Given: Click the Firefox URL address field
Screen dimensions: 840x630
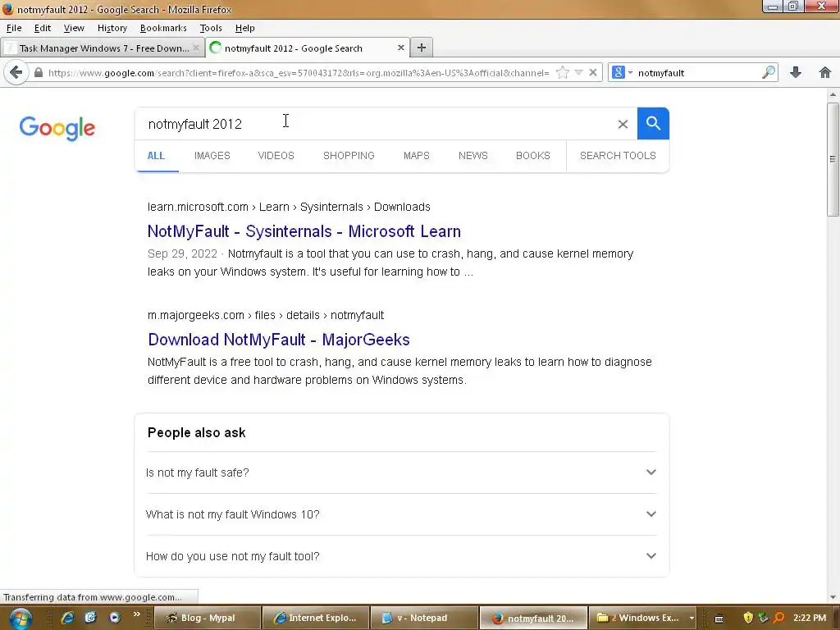Looking at the screenshot, I should (298, 72).
